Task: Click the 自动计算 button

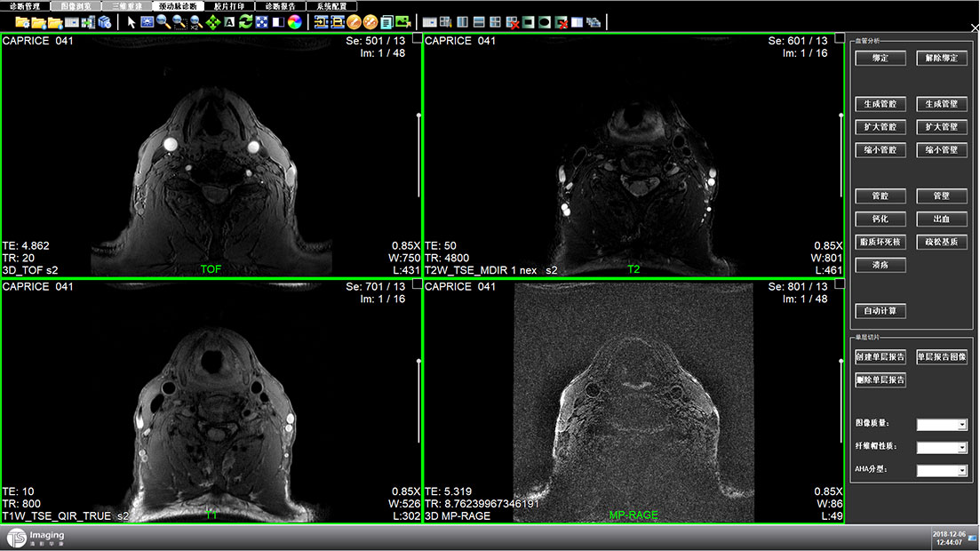Action: [880, 311]
